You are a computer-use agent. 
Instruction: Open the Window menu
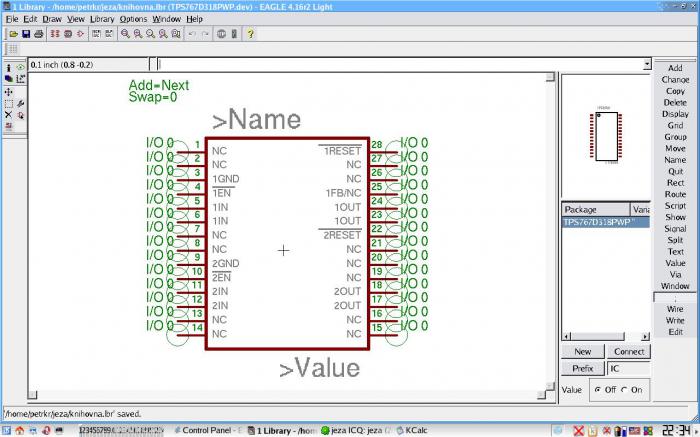coord(167,19)
